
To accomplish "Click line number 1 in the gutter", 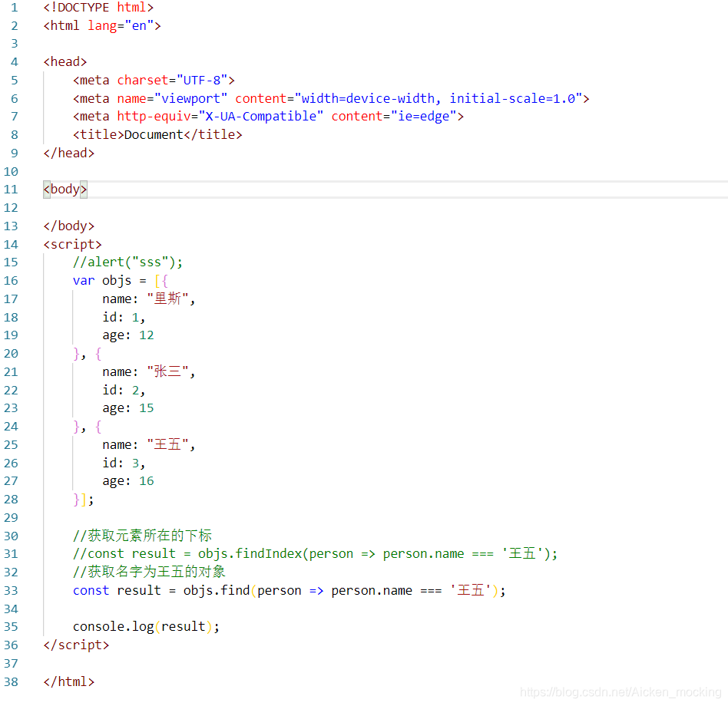I will [x=15, y=8].
